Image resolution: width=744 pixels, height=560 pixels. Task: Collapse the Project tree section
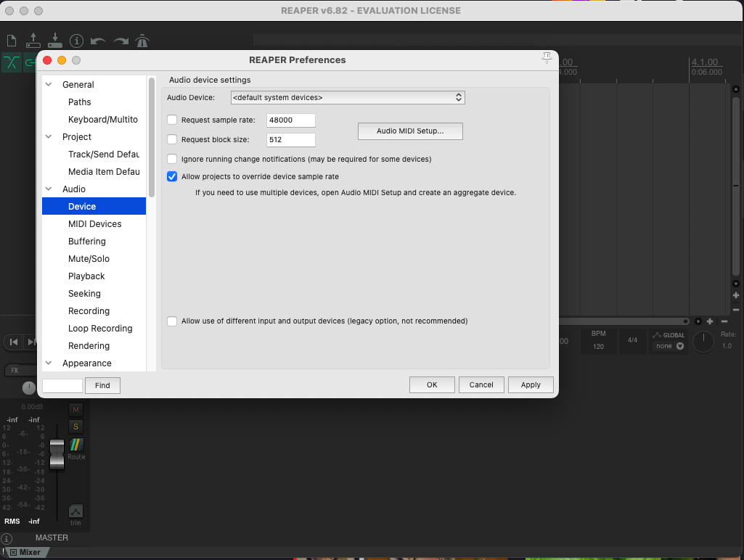(49, 136)
